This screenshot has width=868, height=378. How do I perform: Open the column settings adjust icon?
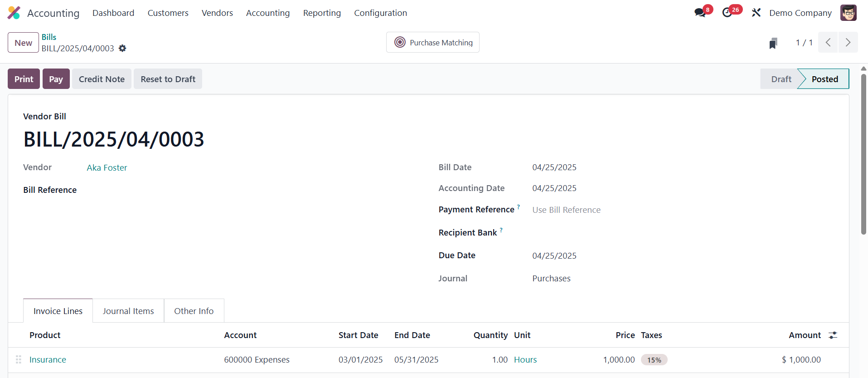833,335
